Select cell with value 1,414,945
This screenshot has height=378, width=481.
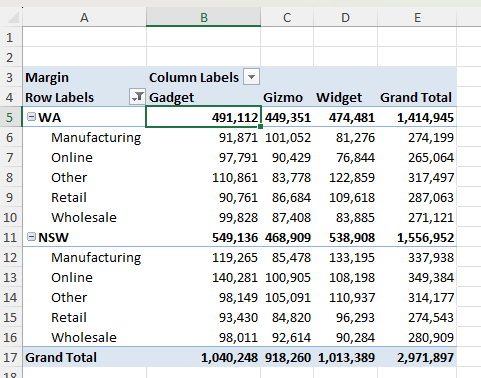point(417,117)
